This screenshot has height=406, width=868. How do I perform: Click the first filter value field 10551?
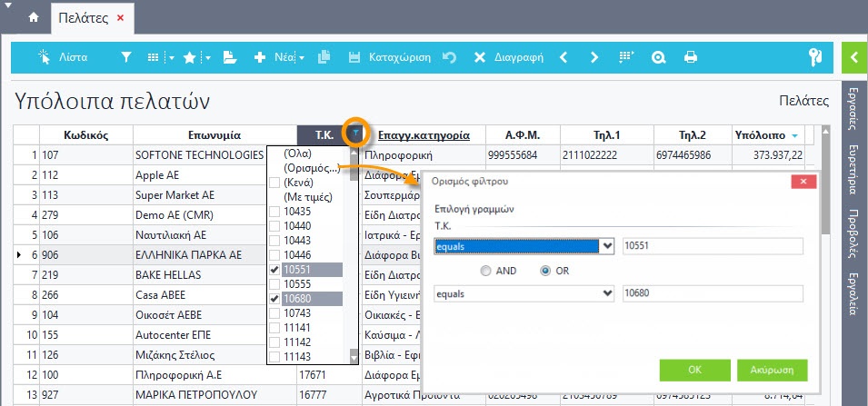pyautogui.click(x=712, y=246)
